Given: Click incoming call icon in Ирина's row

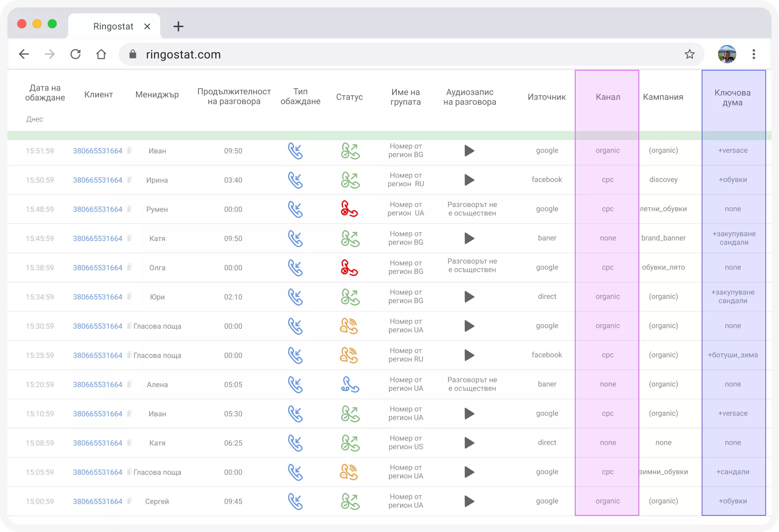Looking at the screenshot, I should point(295,180).
